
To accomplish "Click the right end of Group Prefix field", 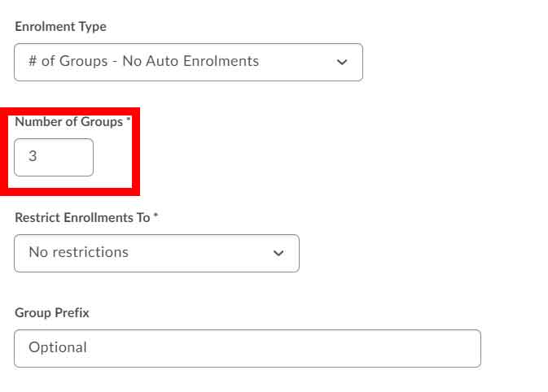I will click(464, 348).
